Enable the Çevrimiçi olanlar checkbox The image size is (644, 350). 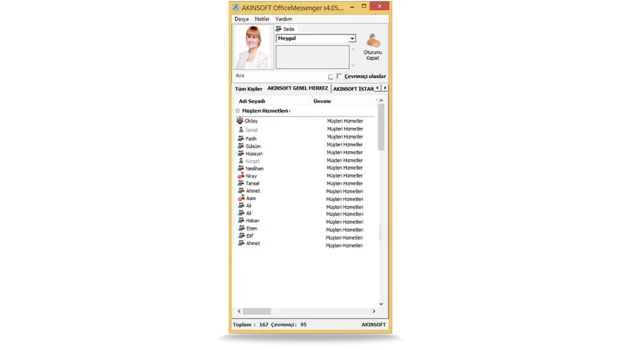click(x=339, y=77)
